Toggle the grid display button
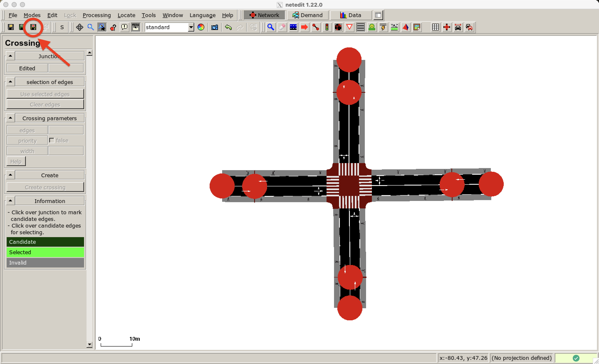This screenshot has height=364, width=599. pos(436,27)
